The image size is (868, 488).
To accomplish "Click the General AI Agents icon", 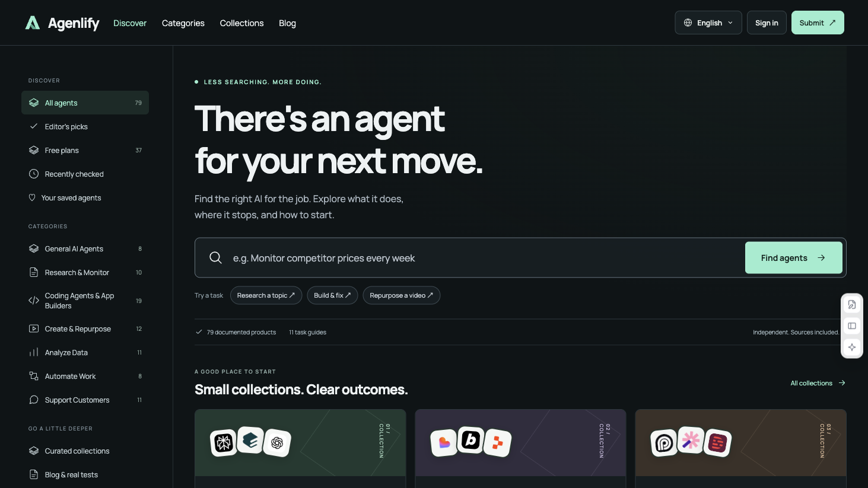I will [34, 248].
